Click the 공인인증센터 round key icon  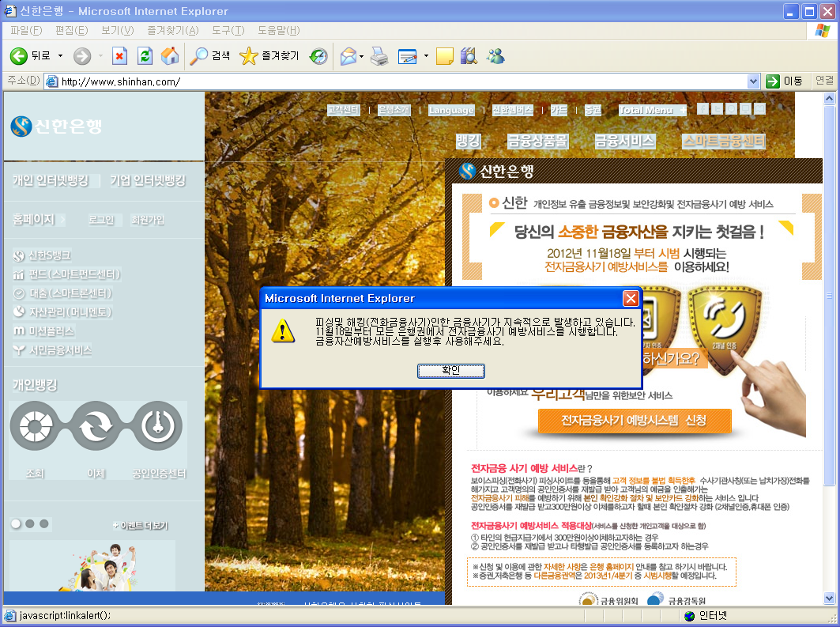(158, 425)
